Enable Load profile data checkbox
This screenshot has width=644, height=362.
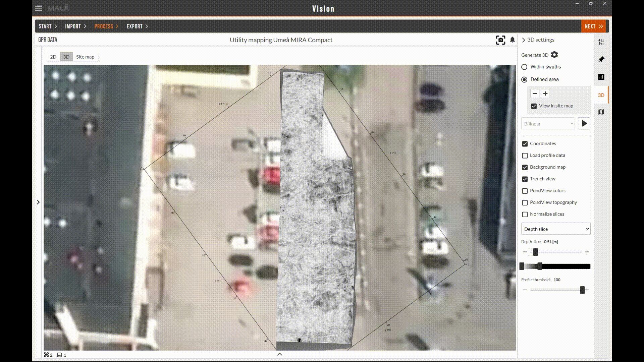click(525, 156)
